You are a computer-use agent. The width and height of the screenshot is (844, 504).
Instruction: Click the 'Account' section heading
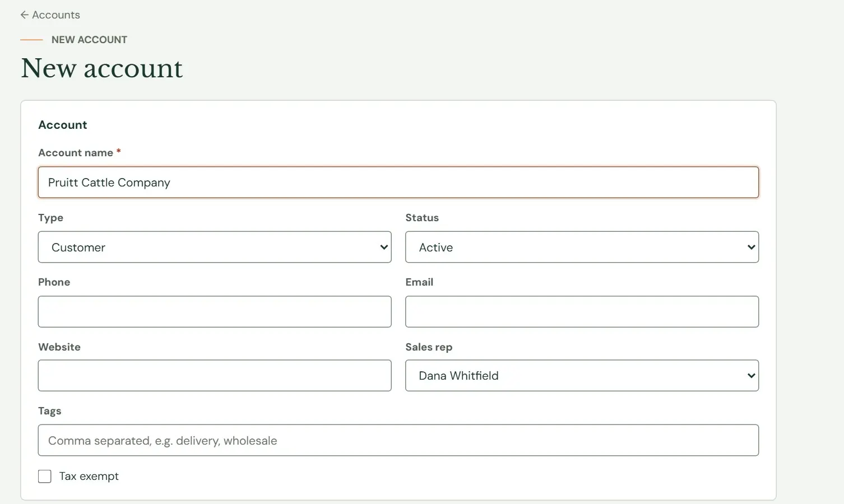coord(63,125)
